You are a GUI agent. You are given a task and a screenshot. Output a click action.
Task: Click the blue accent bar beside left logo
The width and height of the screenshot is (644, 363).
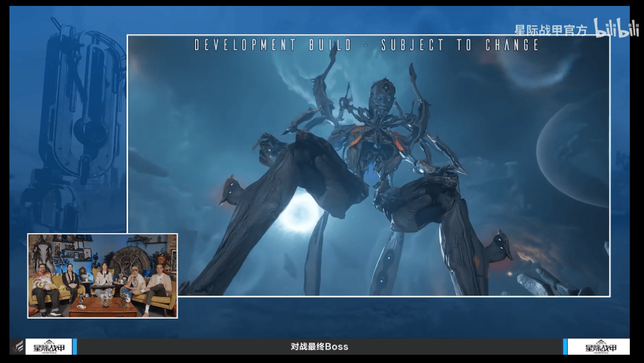pos(75,347)
